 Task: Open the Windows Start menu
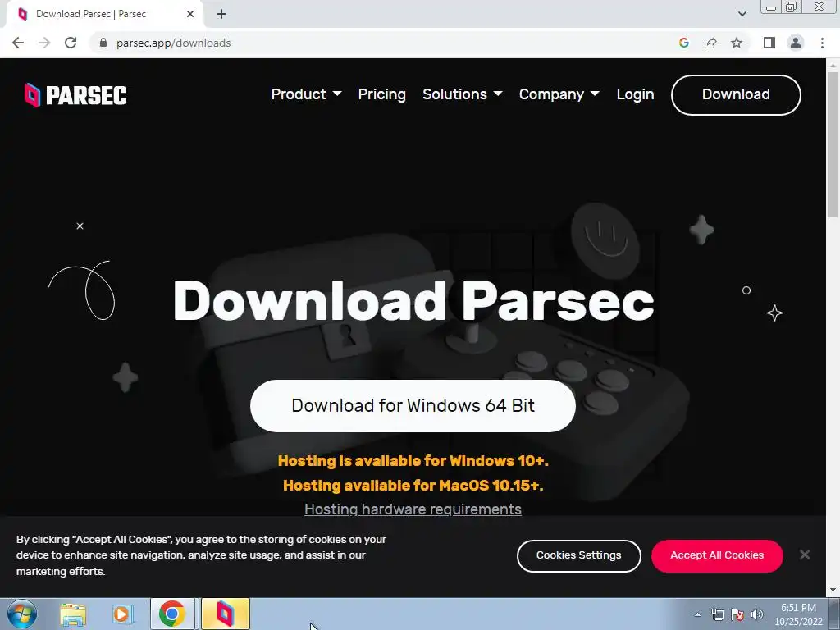coord(22,614)
